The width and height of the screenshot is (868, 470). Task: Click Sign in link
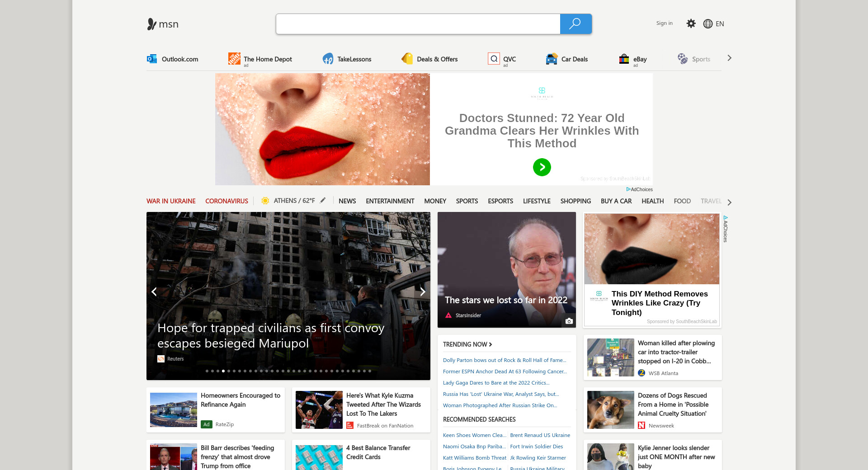pyautogui.click(x=664, y=23)
